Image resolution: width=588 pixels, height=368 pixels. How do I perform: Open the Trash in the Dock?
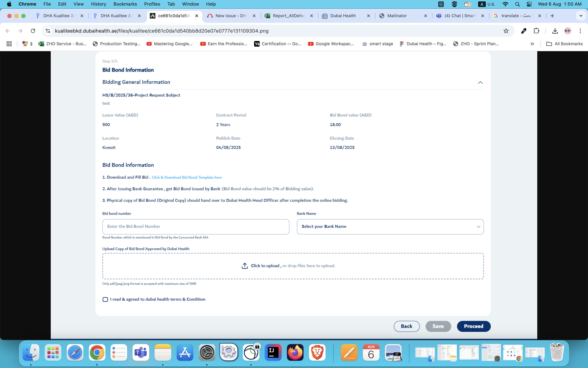(x=557, y=352)
